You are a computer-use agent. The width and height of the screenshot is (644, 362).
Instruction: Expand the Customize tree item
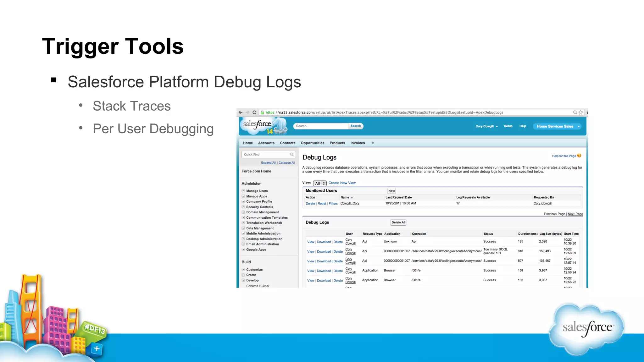(243, 270)
